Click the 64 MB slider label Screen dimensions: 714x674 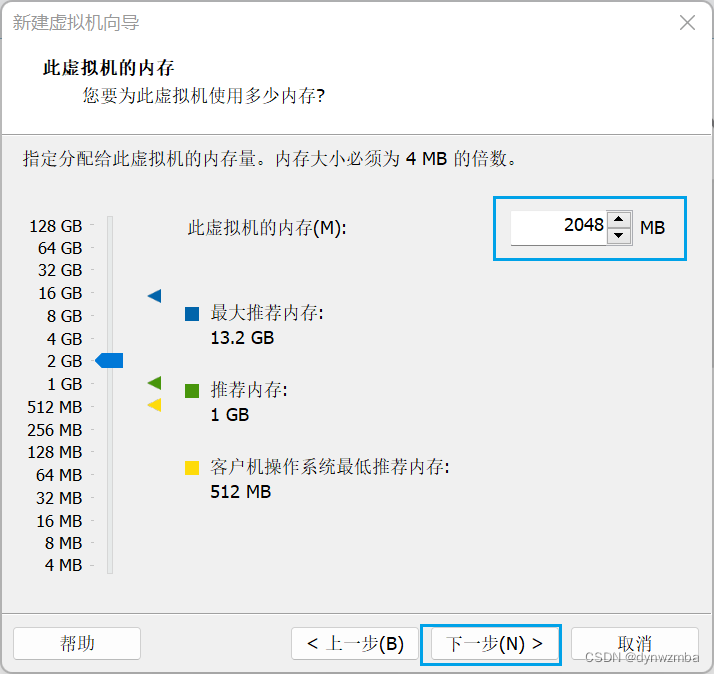click(x=59, y=475)
